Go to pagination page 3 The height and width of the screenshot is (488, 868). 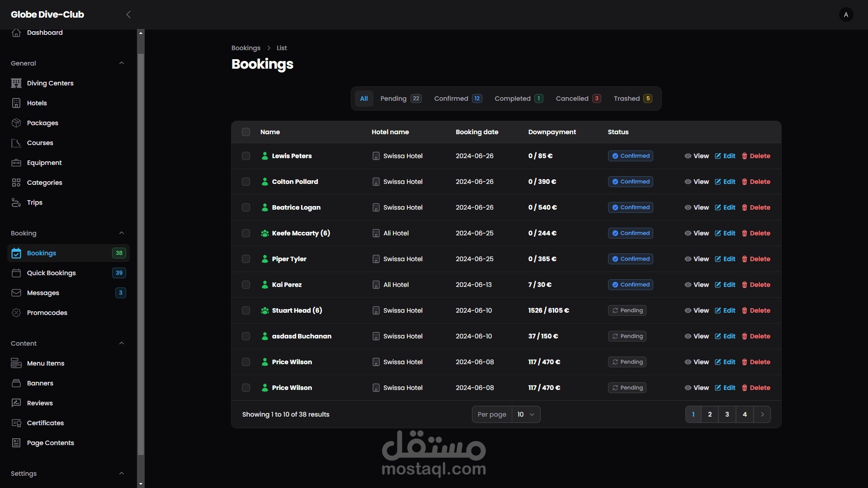727,414
